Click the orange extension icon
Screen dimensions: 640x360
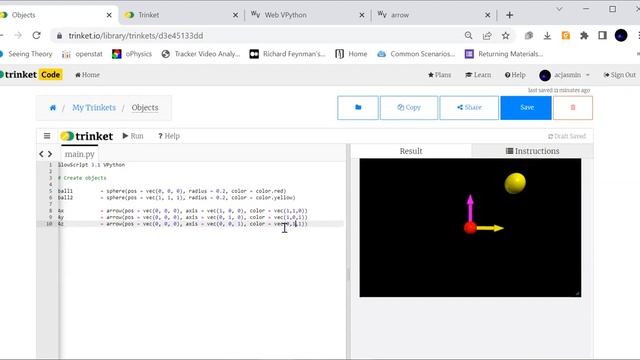566,36
